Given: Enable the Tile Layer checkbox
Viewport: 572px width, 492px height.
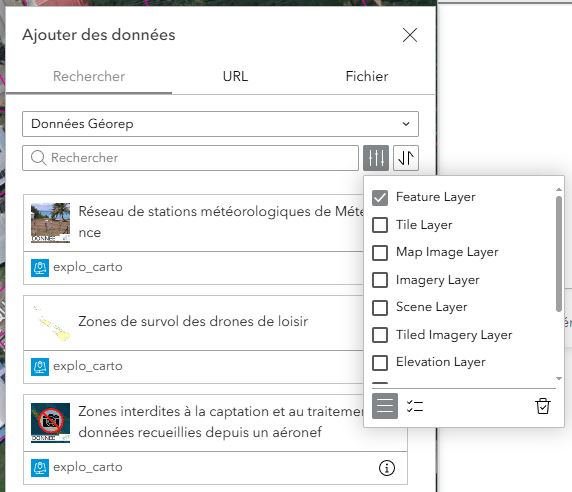Looking at the screenshot, I should click(x=380, y=225).
